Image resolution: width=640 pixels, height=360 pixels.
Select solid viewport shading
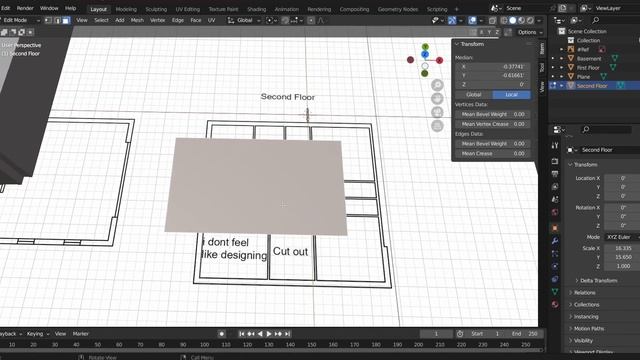point(513,20)
